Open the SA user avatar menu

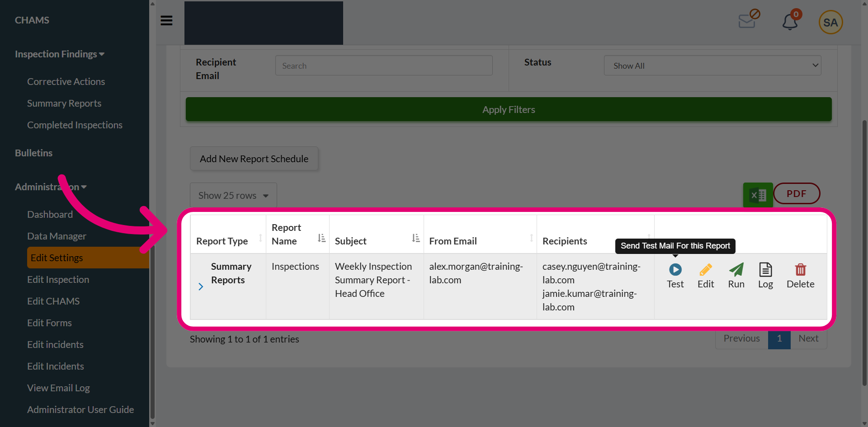pyautogui.click(x=830, y=22)
